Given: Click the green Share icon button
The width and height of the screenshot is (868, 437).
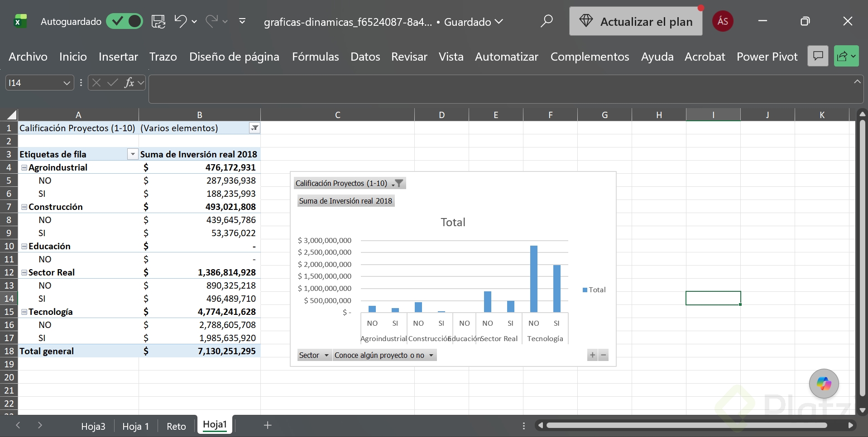Looking at the screenshot, I should pyautogui.click(x=846, y=56).
